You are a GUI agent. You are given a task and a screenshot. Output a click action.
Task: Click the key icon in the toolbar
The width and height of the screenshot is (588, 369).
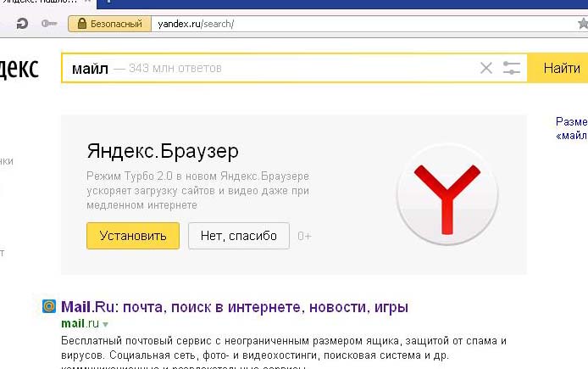(49, 24)
